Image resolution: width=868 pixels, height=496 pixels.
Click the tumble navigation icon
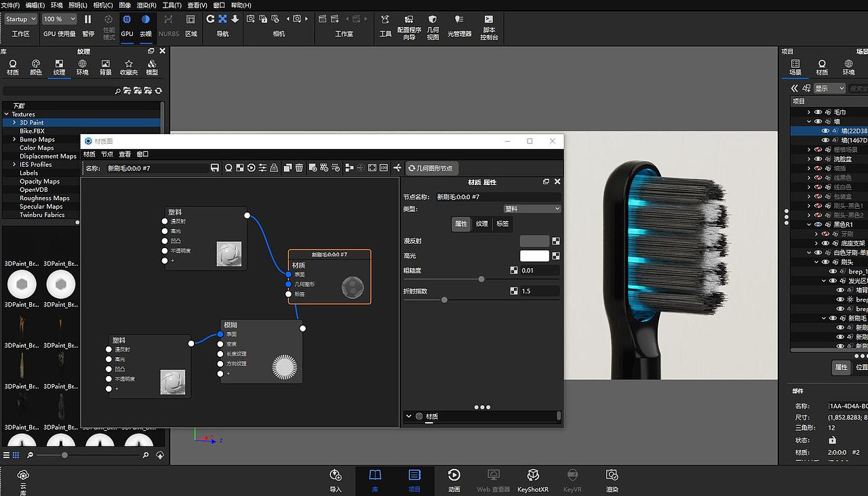coord(210,19)
